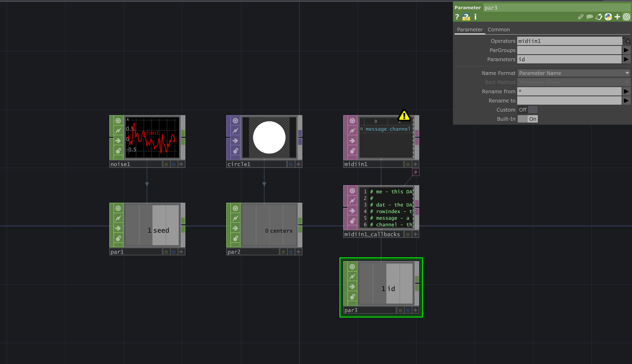
Task: Click the Python logo icon in the Parameter dialog header
Action: click(608, 17)
